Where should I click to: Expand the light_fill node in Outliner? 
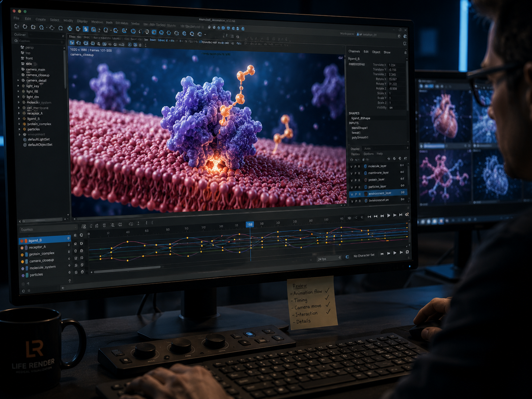pos(18,91)
